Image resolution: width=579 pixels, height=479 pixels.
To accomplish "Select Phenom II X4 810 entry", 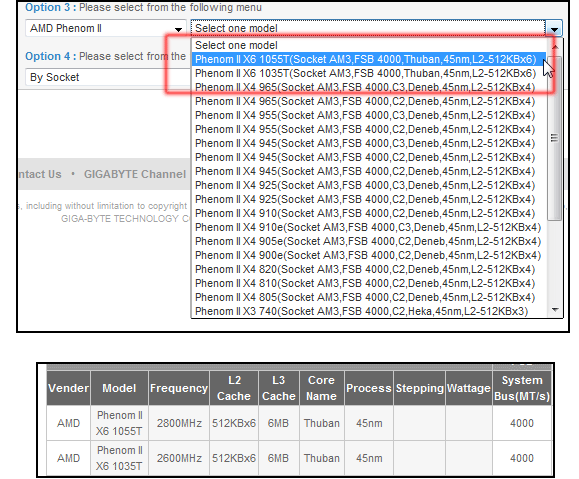I will point(369,284).
